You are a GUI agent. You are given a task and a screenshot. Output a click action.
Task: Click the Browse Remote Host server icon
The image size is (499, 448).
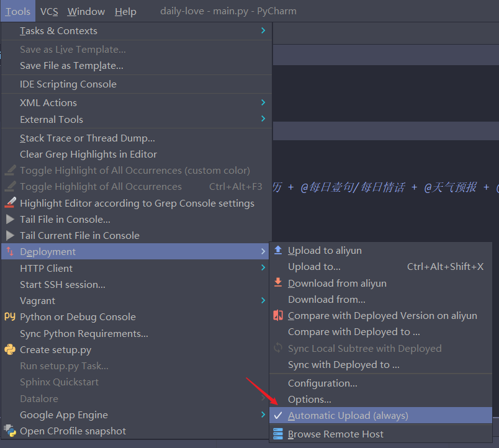click(278, 434)
